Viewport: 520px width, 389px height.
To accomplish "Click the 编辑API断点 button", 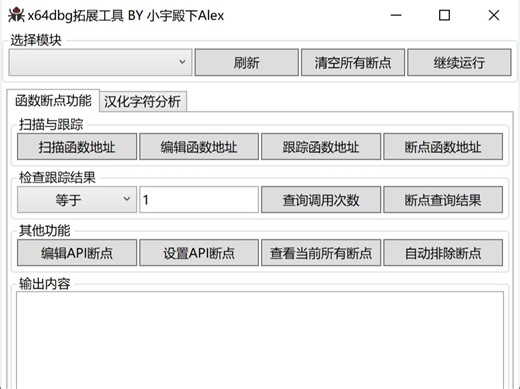I will point(77,253).
